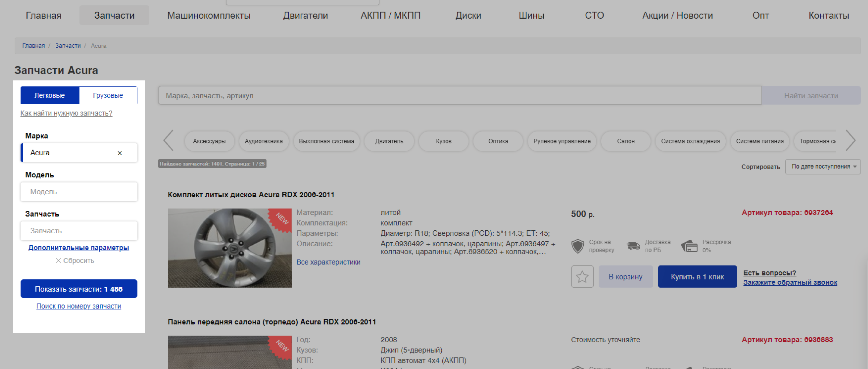This screenshot has height=369, width=868.
Task: Filter by Салон category chip
Action: (x=626, y=141)
